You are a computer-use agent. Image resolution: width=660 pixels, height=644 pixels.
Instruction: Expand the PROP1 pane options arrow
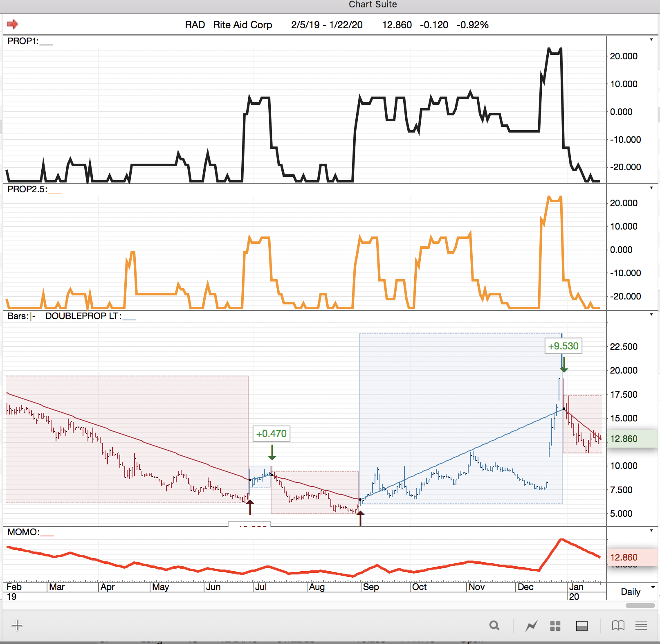pos(651,40)
